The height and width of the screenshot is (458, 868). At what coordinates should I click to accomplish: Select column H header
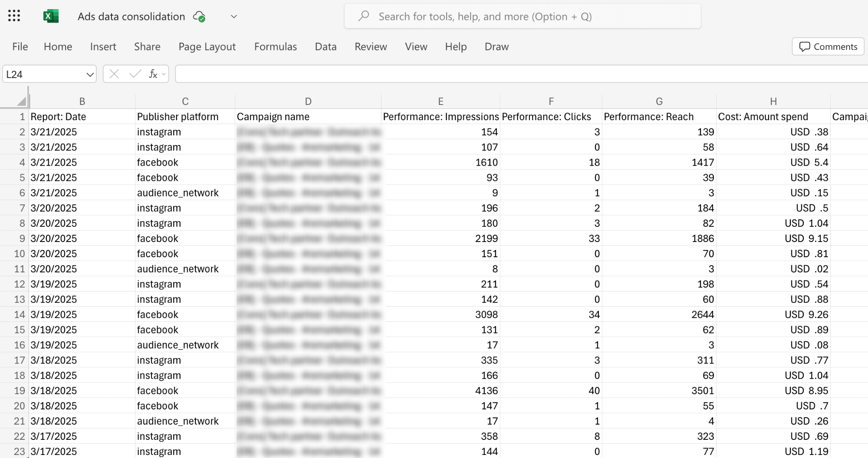point(773,101)
